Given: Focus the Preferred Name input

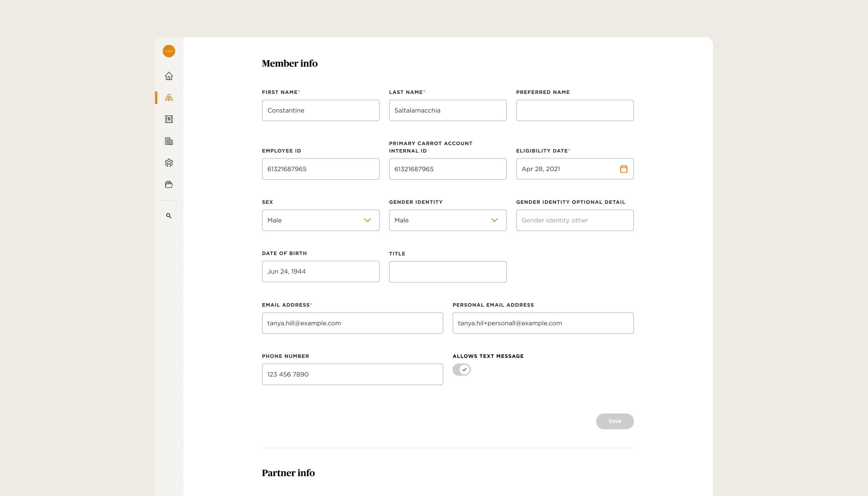Looking at the screenshot, I should pyautogui.click(x=574, y=110).
